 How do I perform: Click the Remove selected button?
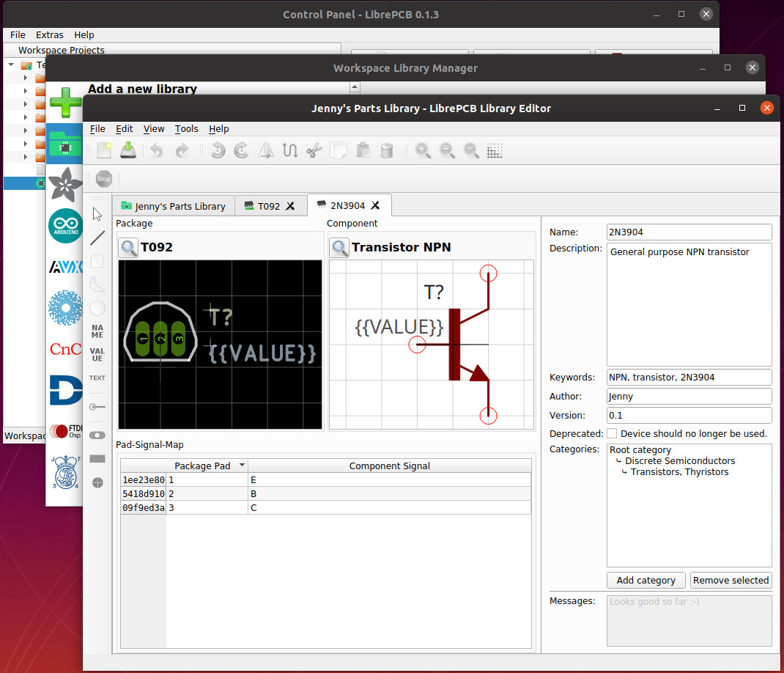pyautogui.click(x=731, y=580)
